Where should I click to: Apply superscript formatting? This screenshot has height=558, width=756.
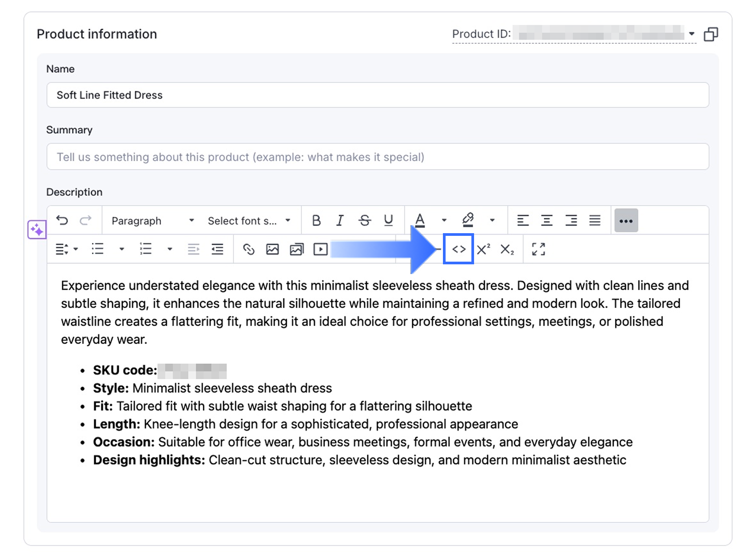[x=483, y=249]
